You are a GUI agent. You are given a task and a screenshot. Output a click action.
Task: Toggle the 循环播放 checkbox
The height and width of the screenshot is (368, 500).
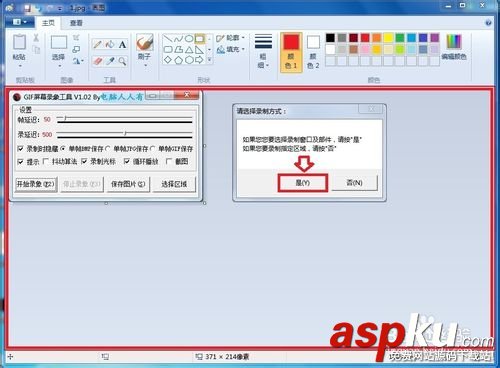pyautogui.click(x=127, y=162)
